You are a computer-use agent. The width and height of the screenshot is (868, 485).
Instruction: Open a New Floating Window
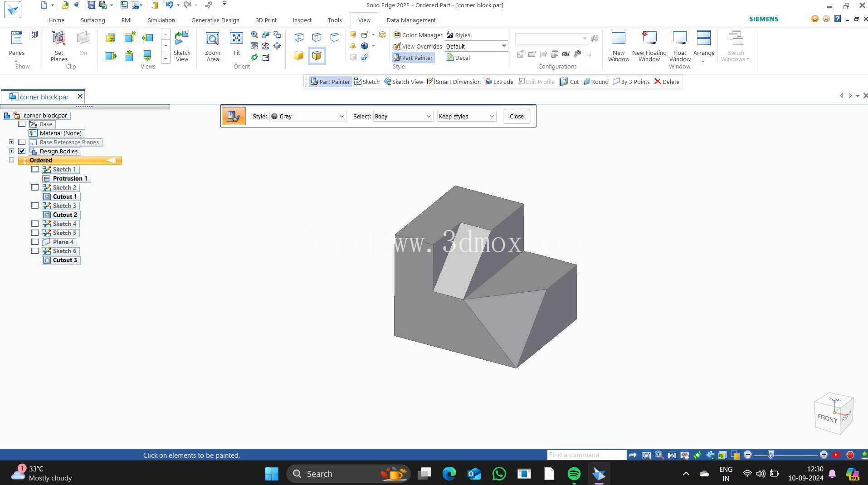pos(649,46)
